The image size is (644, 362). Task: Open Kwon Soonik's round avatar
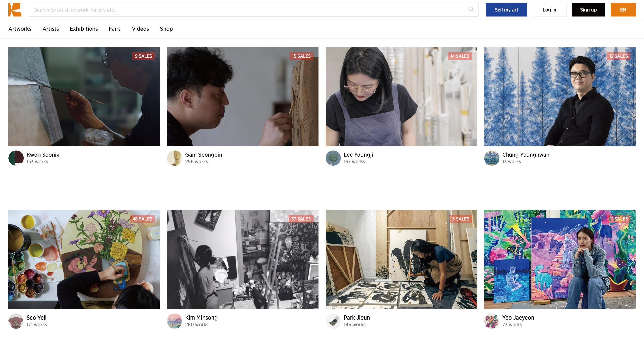coord(16,158)
